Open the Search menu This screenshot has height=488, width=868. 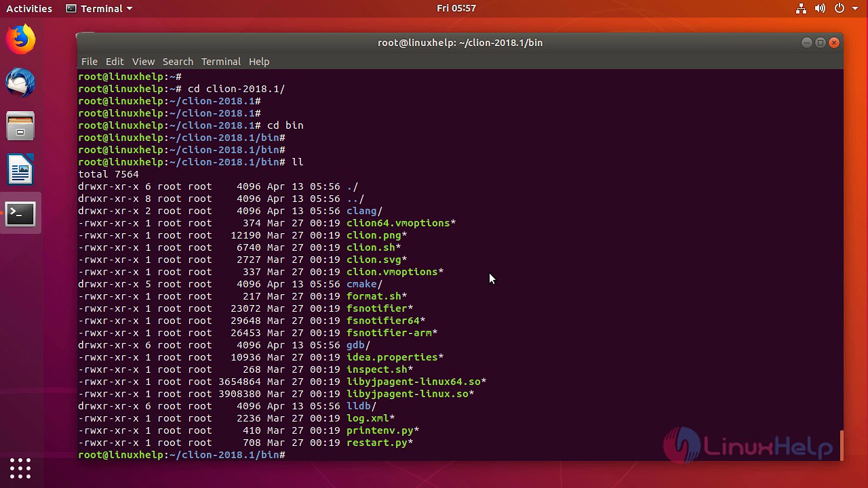[x=178, y=62]
